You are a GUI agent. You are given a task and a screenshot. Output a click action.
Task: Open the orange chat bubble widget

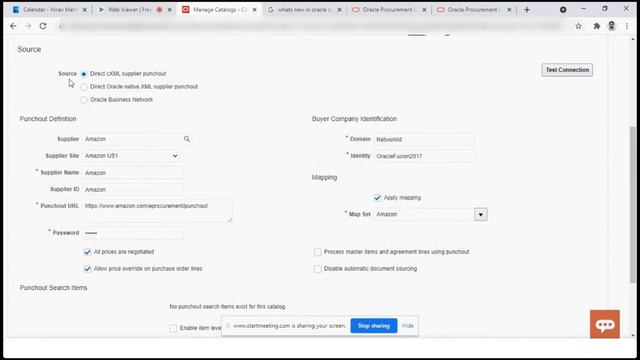[604, 324]
